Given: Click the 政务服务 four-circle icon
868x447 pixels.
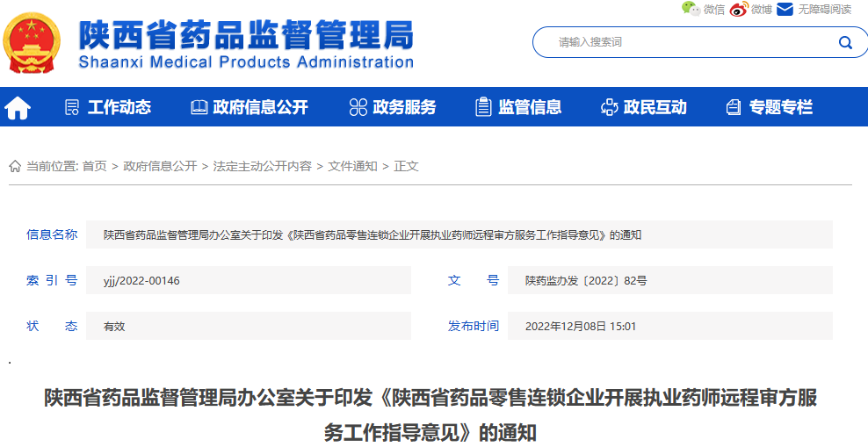Looking at the screenshot, I should pos(358,107).
